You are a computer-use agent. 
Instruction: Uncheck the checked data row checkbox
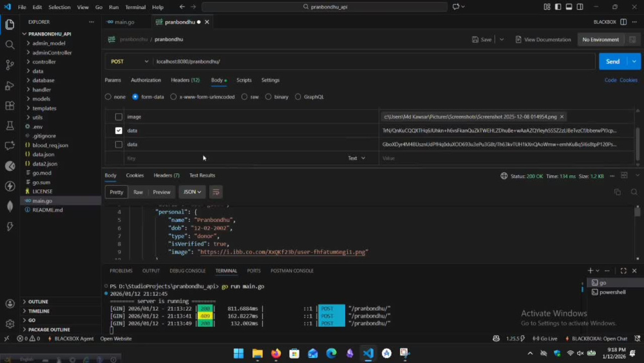tap(118, 131)
